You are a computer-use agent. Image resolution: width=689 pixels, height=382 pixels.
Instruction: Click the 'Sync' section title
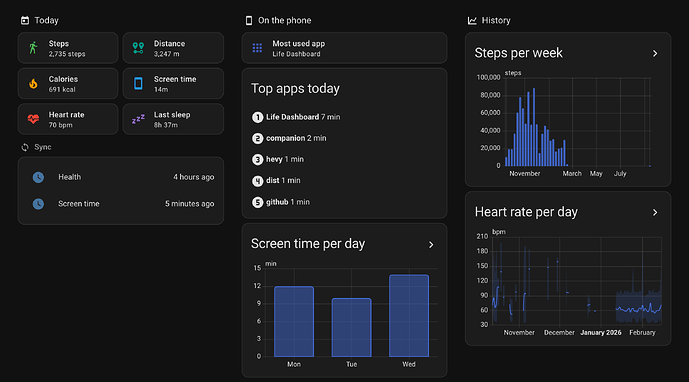point(43,147)
